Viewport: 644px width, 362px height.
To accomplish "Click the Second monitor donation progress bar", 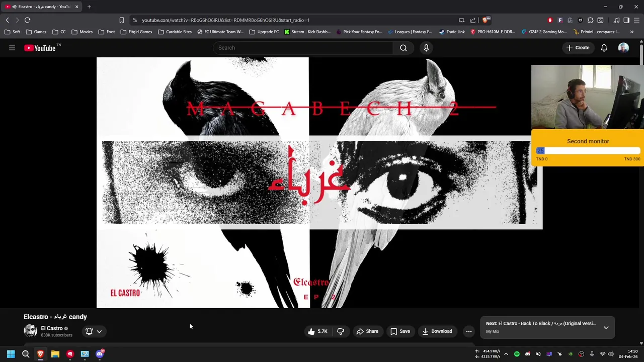I will pyautogui.click(x=588, y=151).
